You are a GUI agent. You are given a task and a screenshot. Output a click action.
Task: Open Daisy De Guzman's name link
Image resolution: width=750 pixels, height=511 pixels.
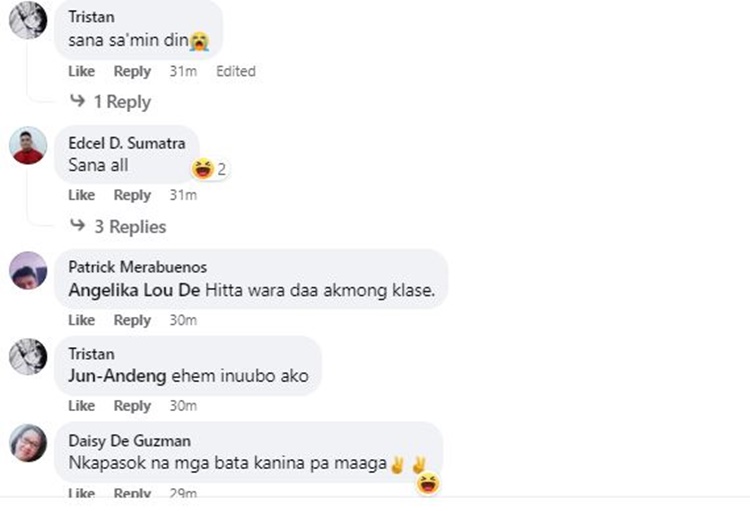(129, 441)
